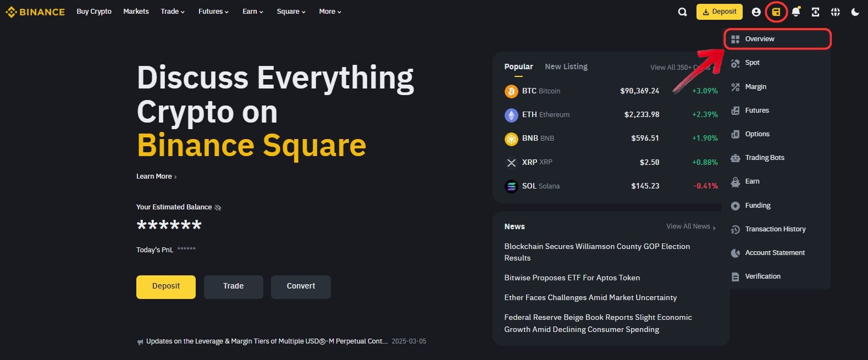This screenshot has width=868, height=360.
Task: Open View All News link
Action: coord(691,226)
